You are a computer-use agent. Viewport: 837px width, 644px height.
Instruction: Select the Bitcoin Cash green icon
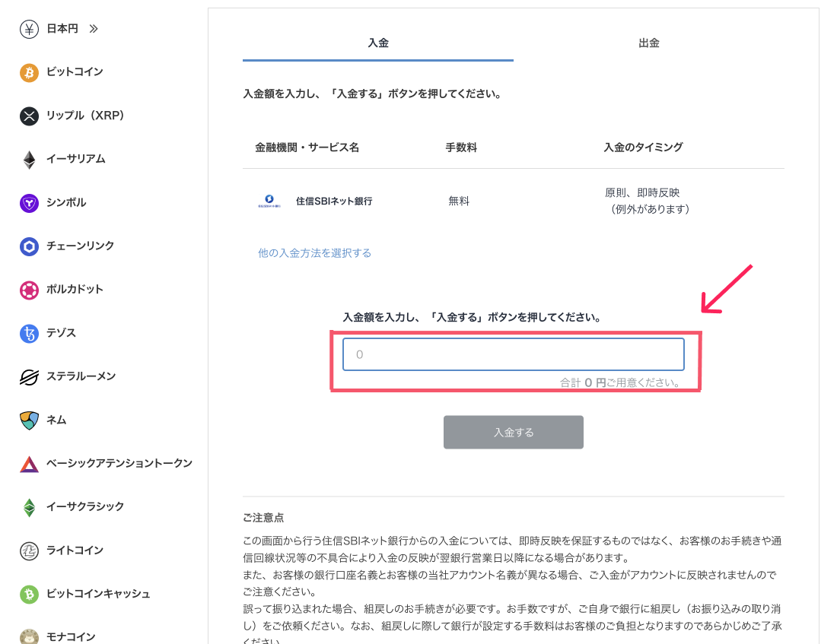29,594
